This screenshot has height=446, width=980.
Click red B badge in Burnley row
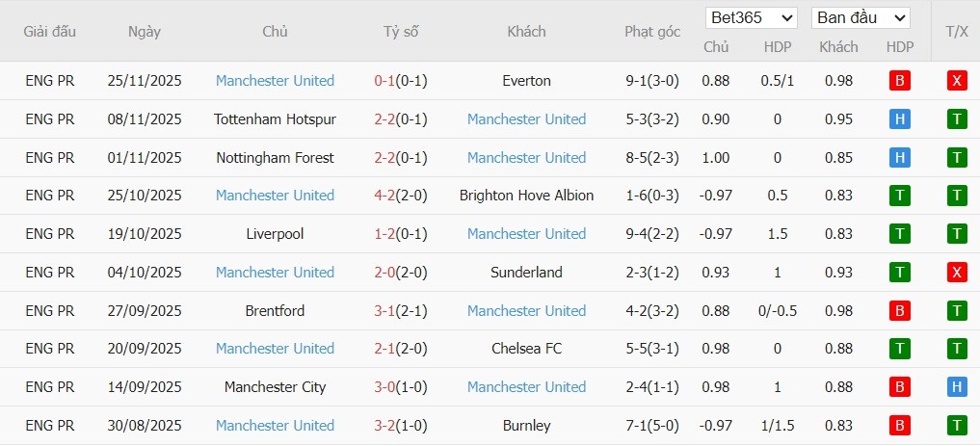click(x=899, y=425)
